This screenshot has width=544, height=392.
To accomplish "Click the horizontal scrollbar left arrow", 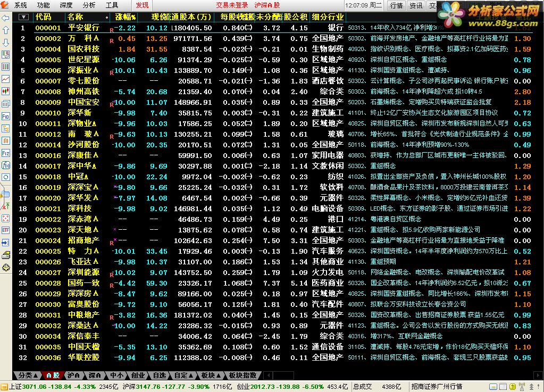I will (x=267, y=376).
